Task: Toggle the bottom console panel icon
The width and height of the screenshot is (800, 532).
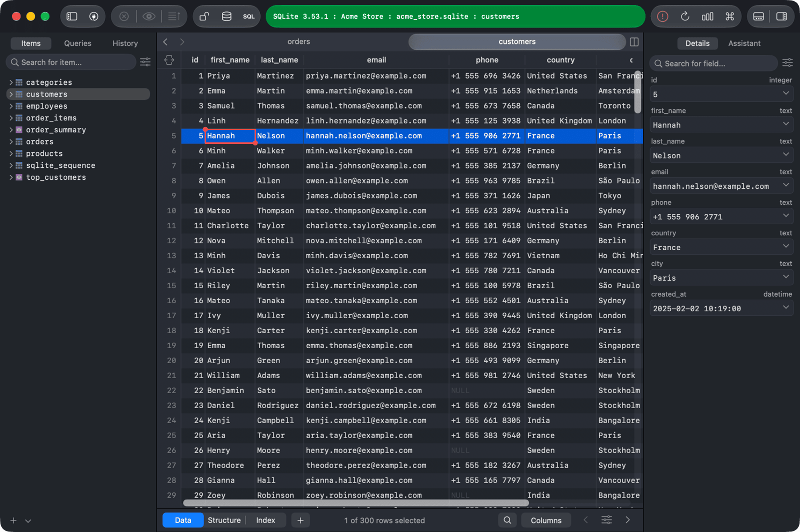Action: [758, 16]
